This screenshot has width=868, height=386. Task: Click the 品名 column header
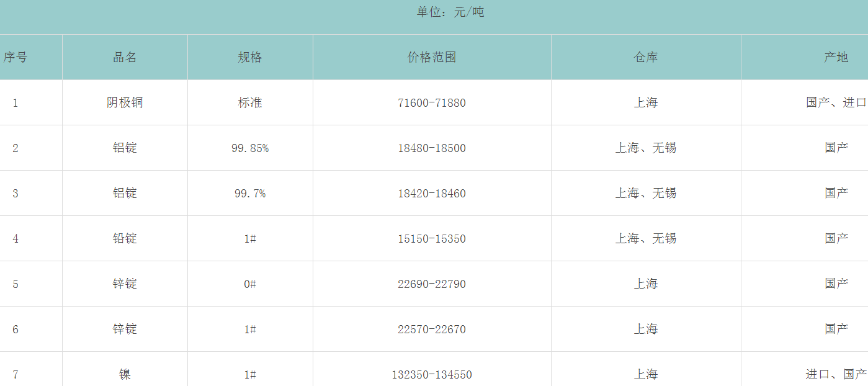point(125,58)
